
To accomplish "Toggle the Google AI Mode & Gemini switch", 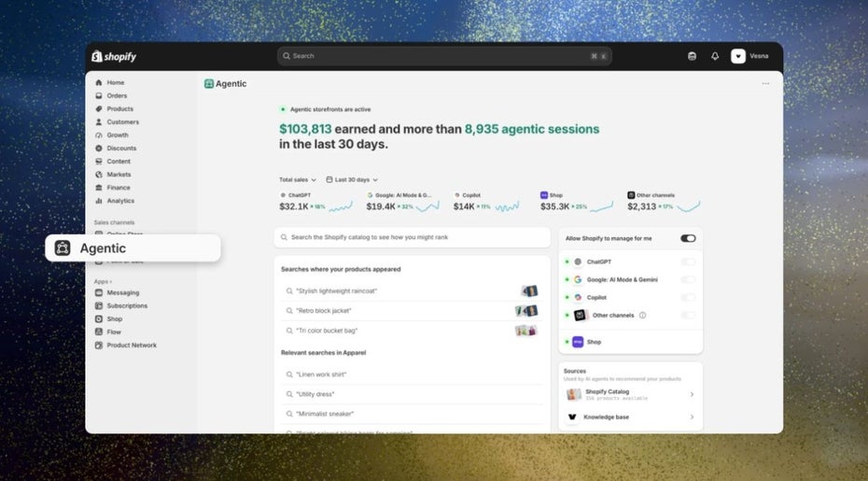I will 688,280.
